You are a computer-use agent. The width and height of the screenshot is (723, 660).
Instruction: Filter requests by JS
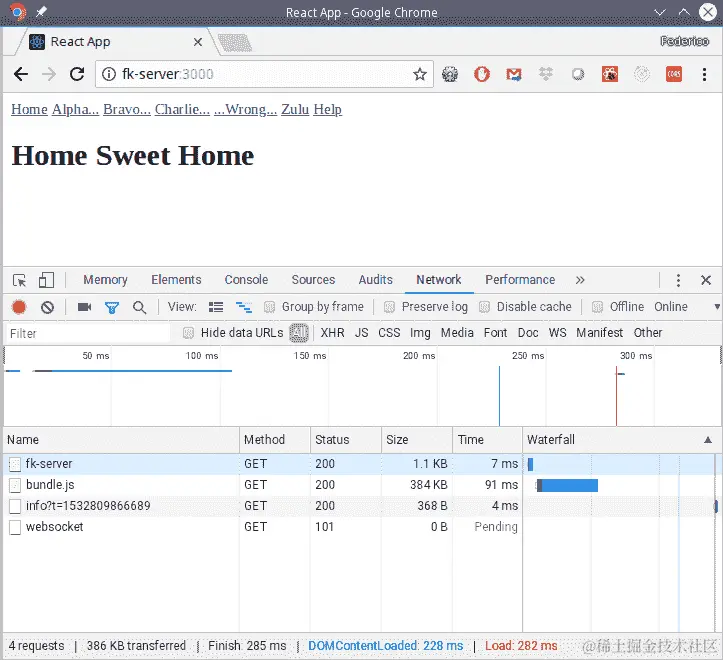362,333
